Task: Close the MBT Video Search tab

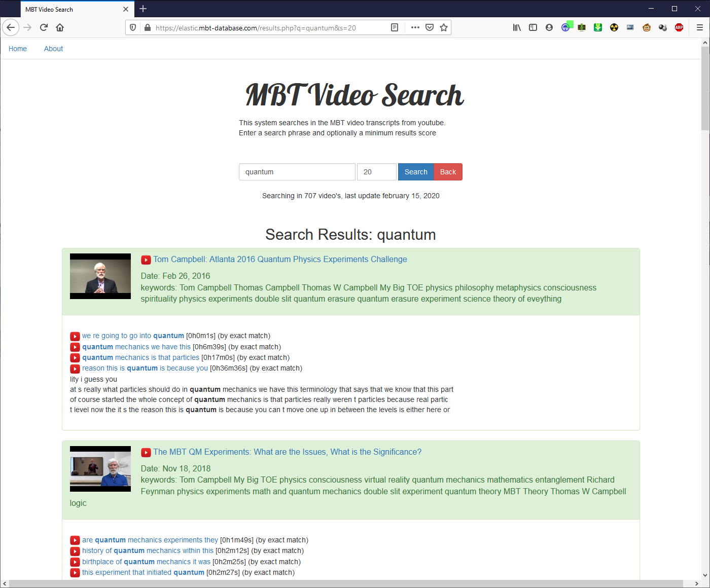Action: pyautogui.click(x=126, y=9)
